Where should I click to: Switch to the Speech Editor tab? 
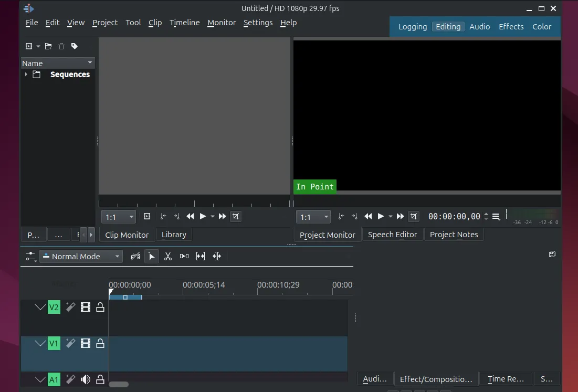(x=392, y=235)
